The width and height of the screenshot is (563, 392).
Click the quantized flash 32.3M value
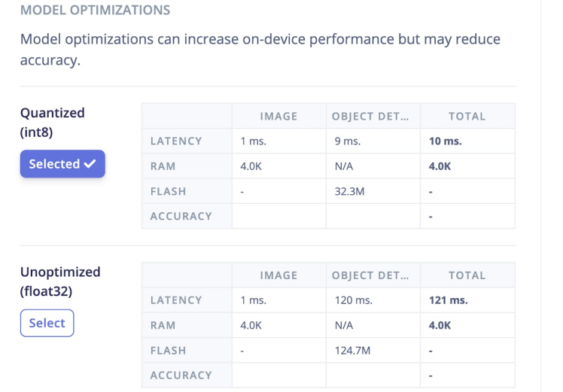click(351, 191)
